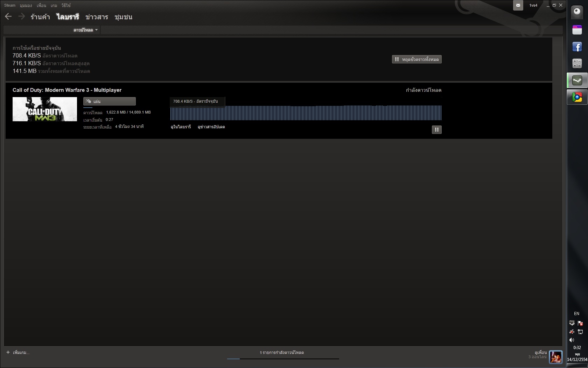Pause the Modern Warfare 3 download
Image resolution: width=588 pixels, height=368 pixels.
(436, 130)
